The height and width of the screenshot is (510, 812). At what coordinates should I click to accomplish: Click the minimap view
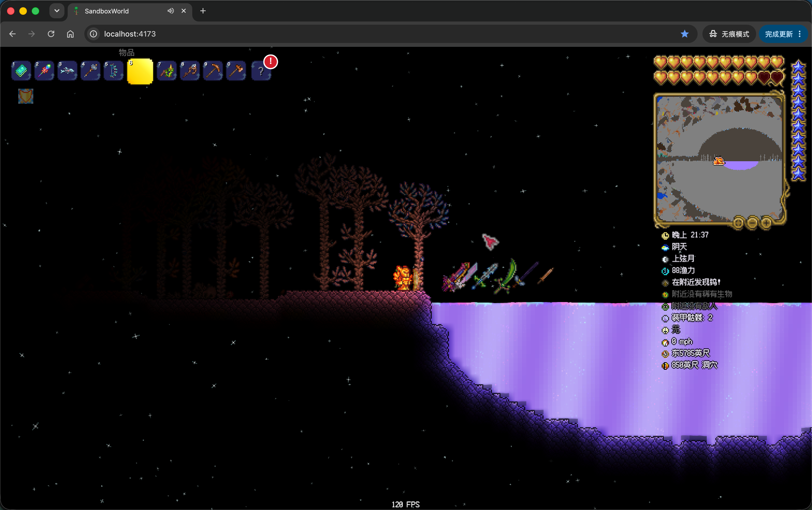pyautogui.click(x=719, y=159)
